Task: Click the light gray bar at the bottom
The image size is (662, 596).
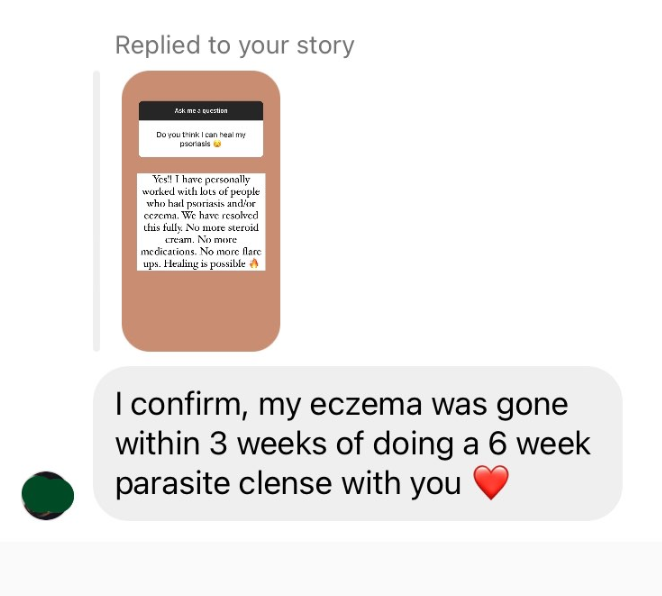Action: click(x=331, y=569)
